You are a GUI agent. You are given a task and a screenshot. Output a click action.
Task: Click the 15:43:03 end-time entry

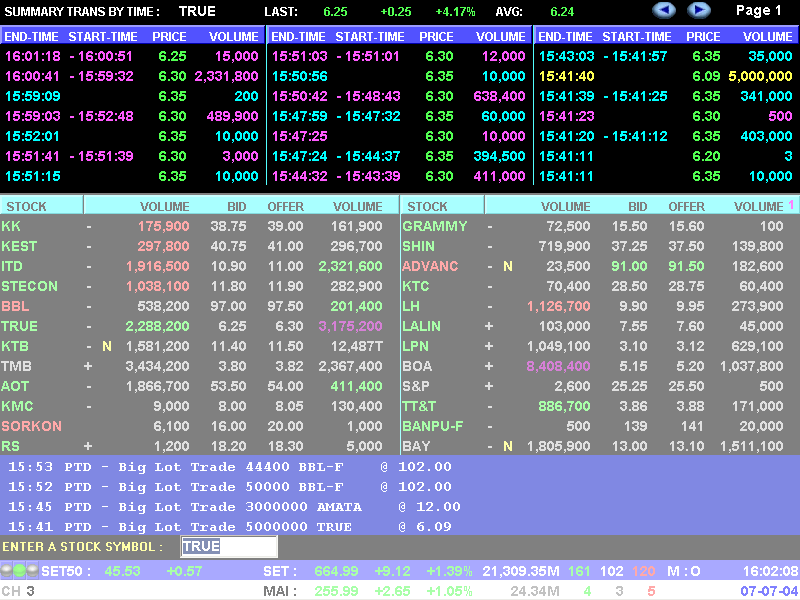pos(566,56)
